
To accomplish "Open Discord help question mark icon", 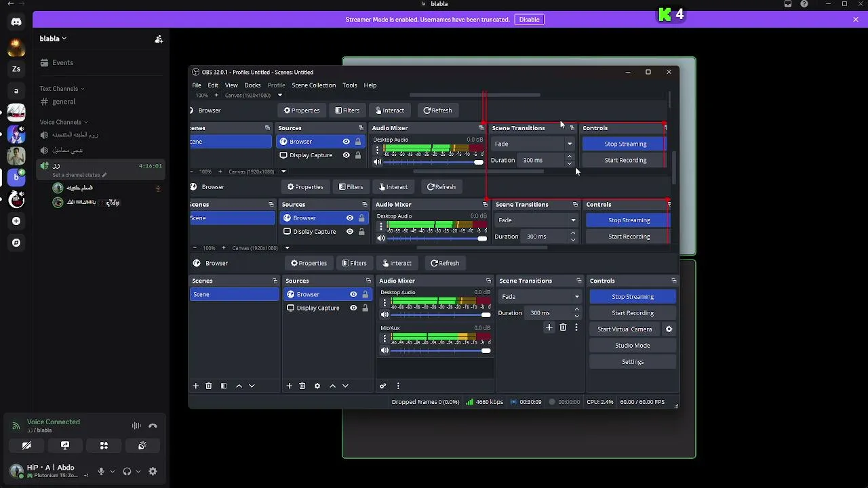I will (x=804, y=4).
